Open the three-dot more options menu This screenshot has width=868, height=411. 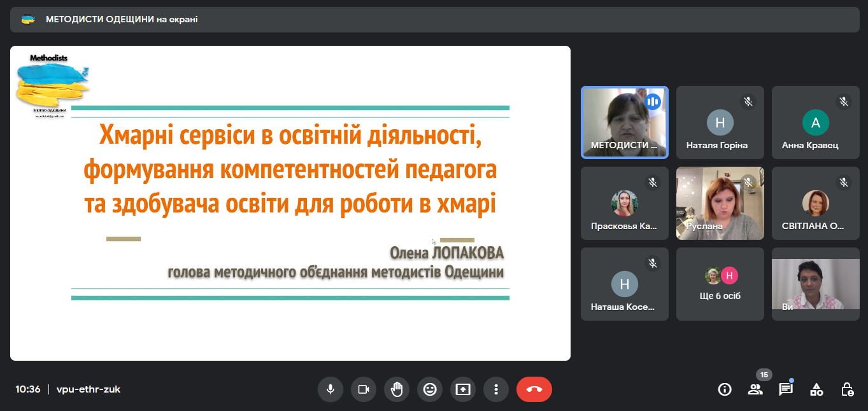(x=496, y=389)
